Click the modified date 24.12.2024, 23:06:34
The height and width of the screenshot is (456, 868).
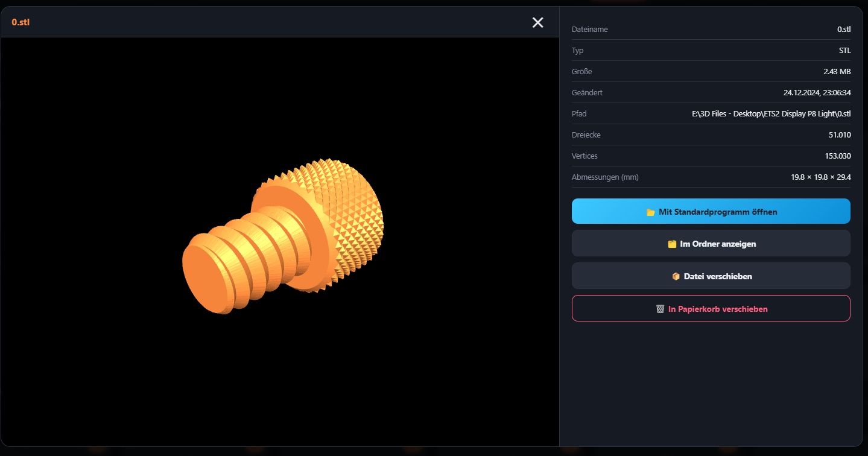pos(817,93)
